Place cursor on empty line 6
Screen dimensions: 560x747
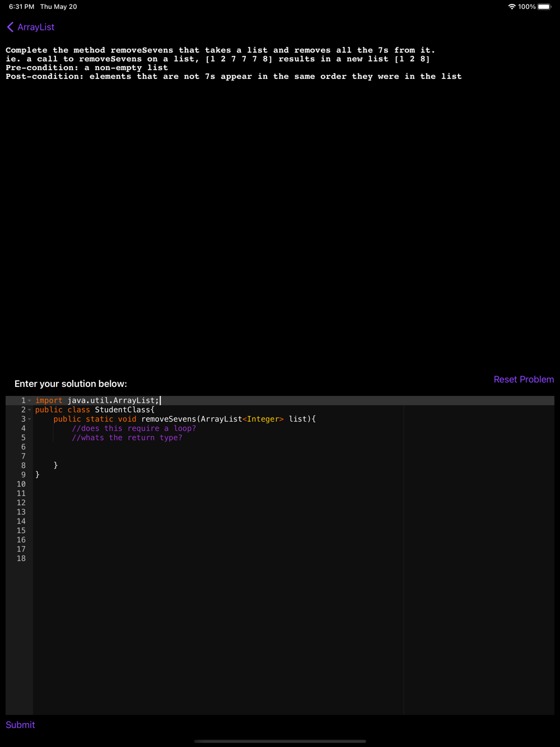[x=293, y=447]
